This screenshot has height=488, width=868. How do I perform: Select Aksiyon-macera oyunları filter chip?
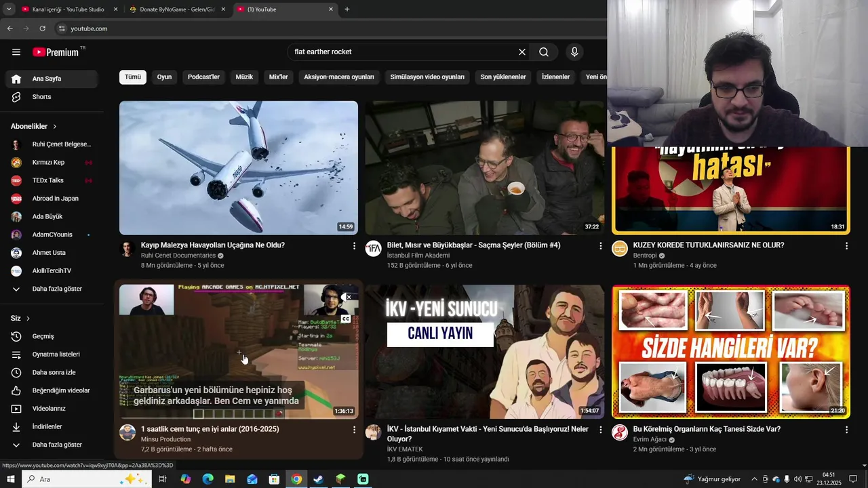(339, 77)
